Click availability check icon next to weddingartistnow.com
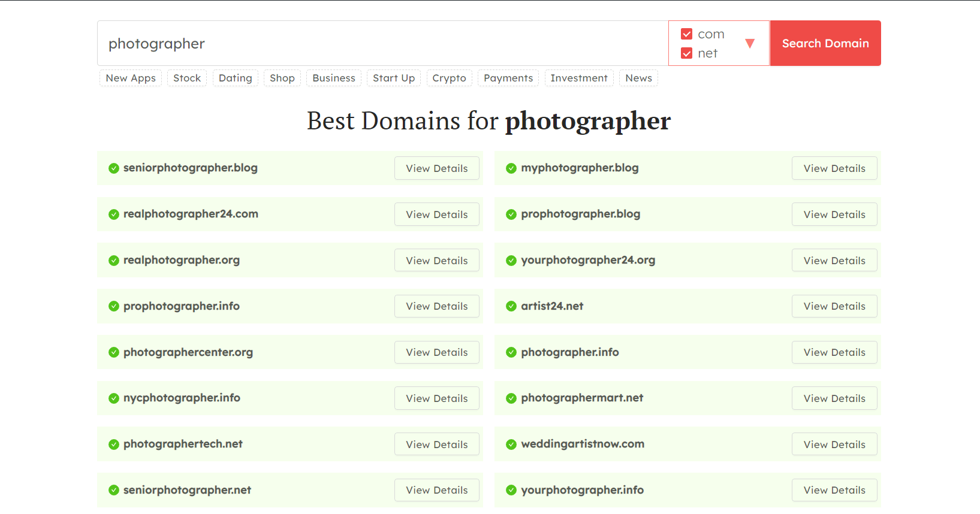This screenshot has width=980, height=514. [511, 445]
